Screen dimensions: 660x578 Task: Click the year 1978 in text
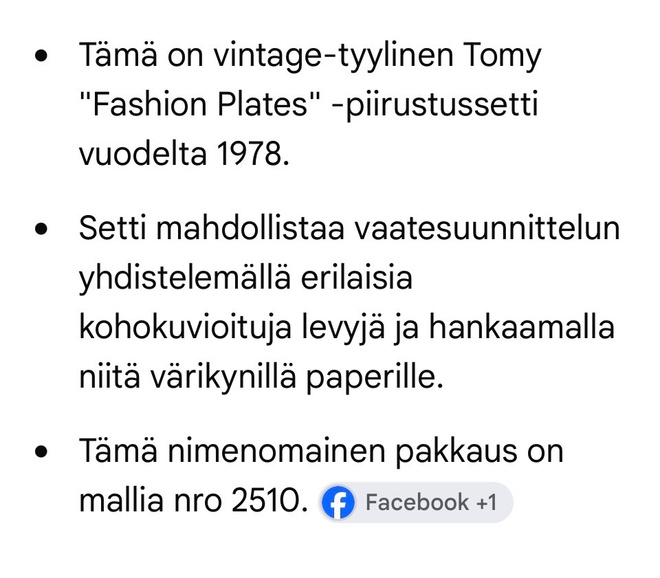coord(249,154)
